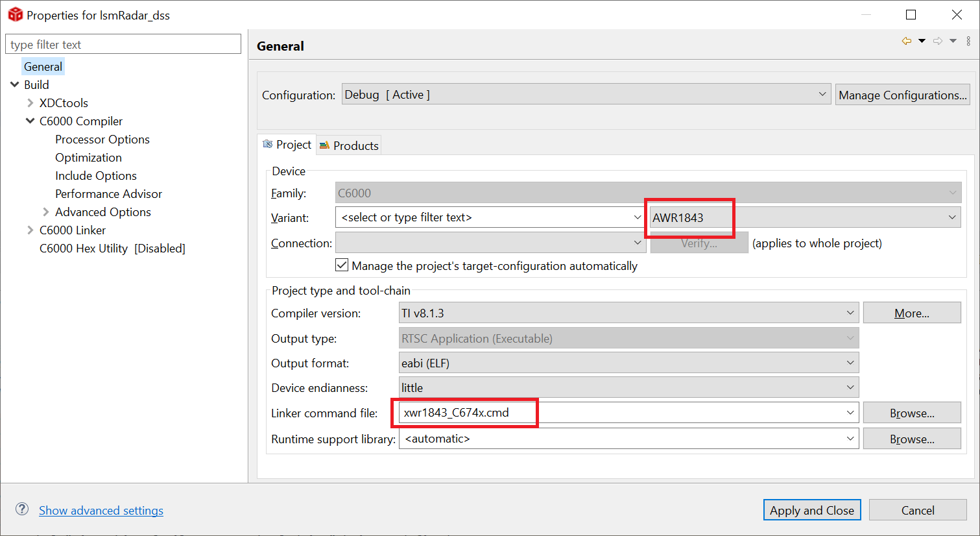This screenshot has width=980, height=536.
Task: Switch to the Products tab
Action: [355, 145]
